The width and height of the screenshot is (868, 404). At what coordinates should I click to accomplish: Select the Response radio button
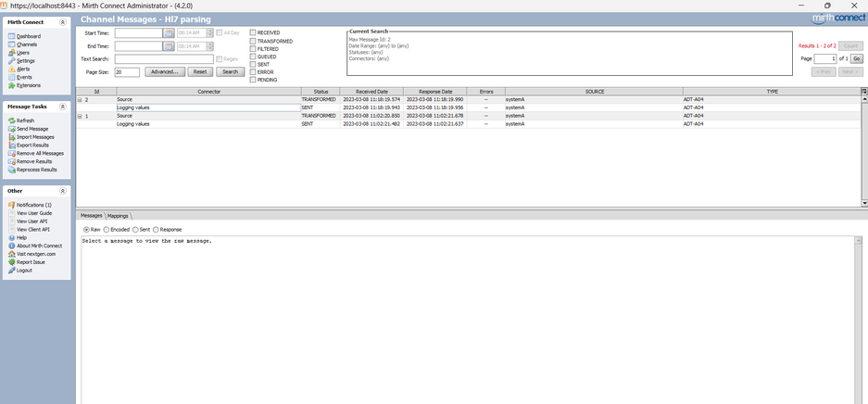coord(156,230)
